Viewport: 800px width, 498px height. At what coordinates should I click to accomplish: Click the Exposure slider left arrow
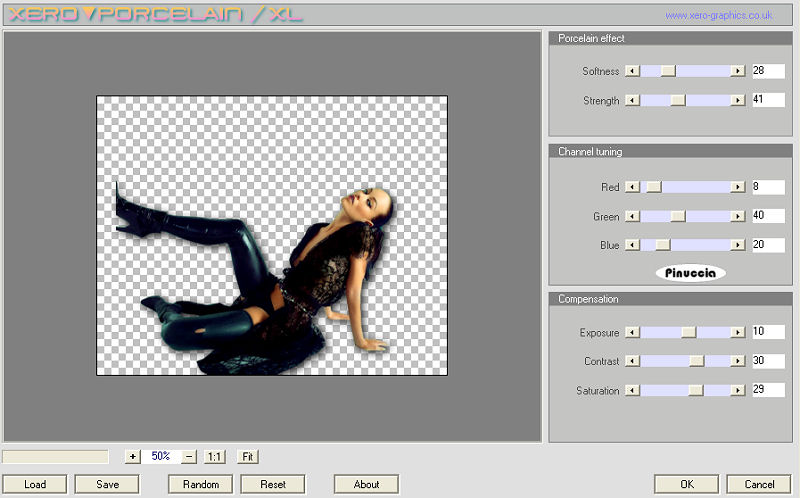click(x=632, y=333)
